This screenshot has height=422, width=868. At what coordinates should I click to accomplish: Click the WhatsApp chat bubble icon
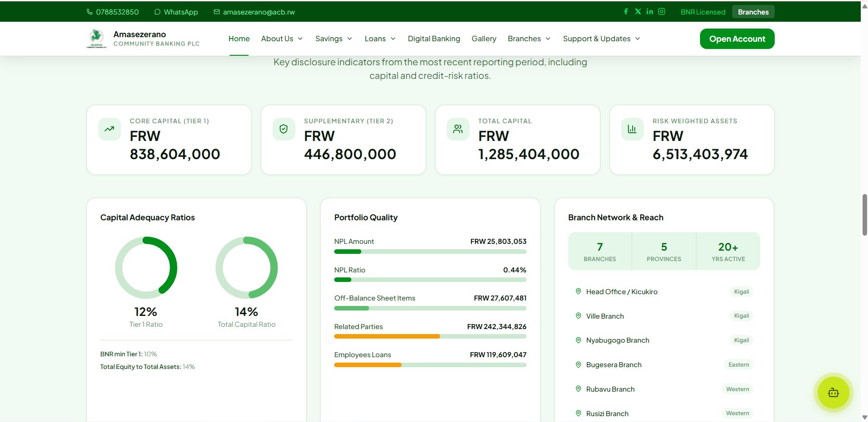coord(158,12)
